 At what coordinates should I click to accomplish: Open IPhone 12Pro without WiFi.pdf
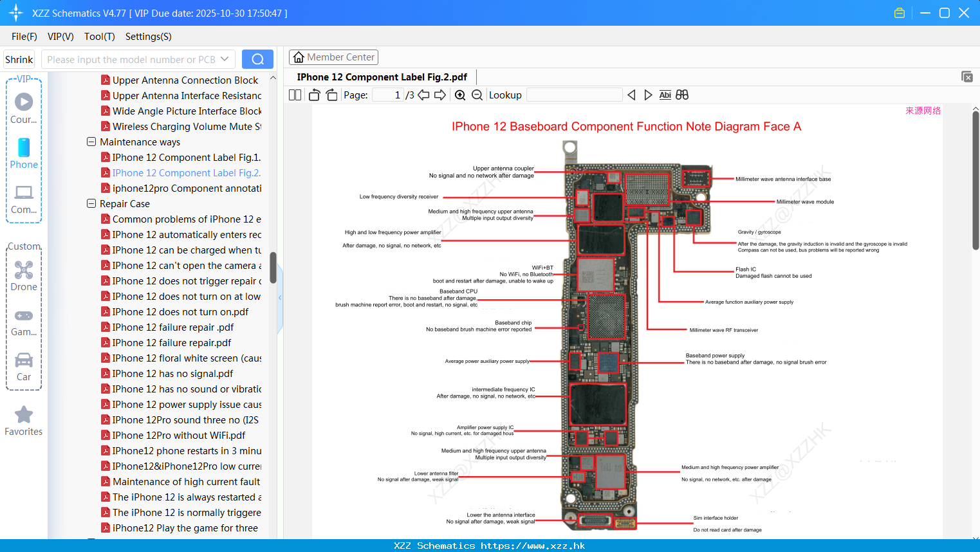click(x=173, y=436)
